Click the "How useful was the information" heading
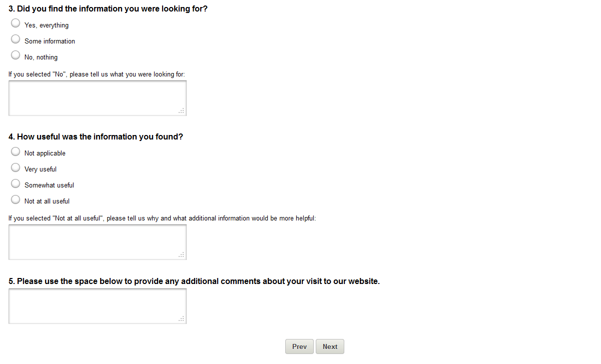601x364 pixels. tap(96, 136)
